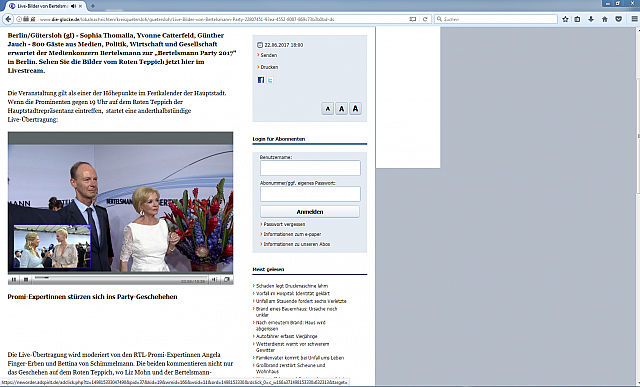Click the 'Meist gelesen' heading
Image resolution: width=640 pixels, height=387 pixels.
[268, 269]
